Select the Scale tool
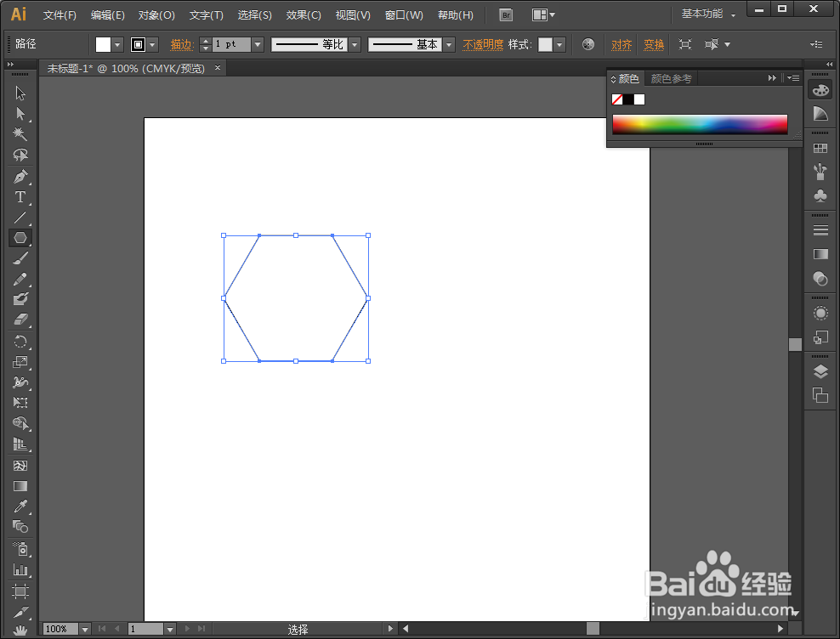The width and height of the screenshot is (840, 639). point(20,362)
